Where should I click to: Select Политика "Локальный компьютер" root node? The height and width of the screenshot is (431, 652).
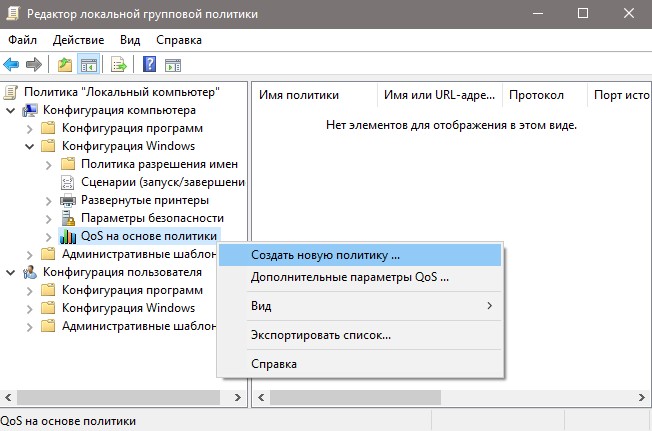[x=121, y=92]
